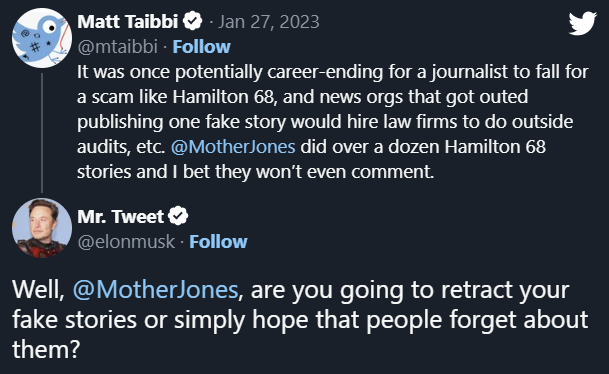The height and width of the screenshot is (374, 609).
Task: Open the Jan 27, 2023 timestamp
Action: click(269, 22)
